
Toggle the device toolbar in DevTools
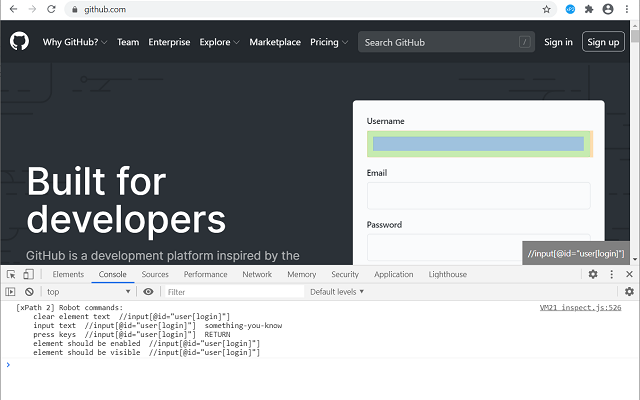click(x=28, y=274)
